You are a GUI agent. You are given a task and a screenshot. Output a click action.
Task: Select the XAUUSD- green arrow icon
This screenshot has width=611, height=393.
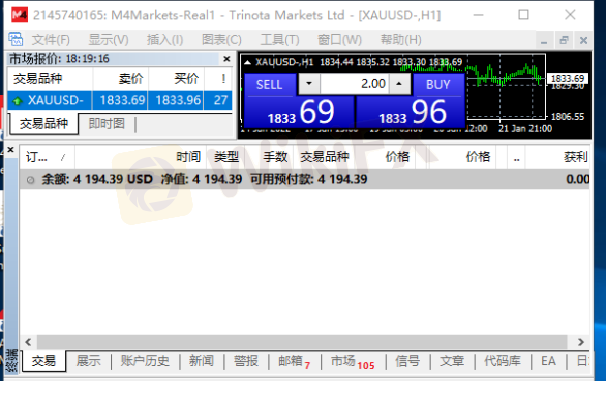[x=17, y=101]
